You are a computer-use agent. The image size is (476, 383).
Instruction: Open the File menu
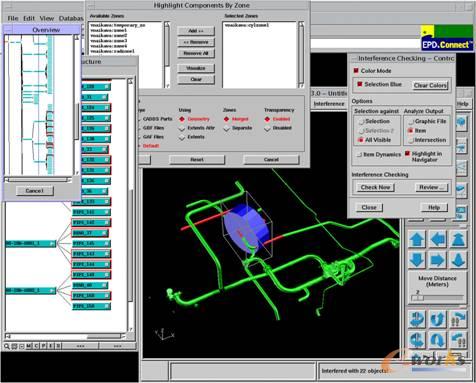pyautogui.click(x=13, y=18)
